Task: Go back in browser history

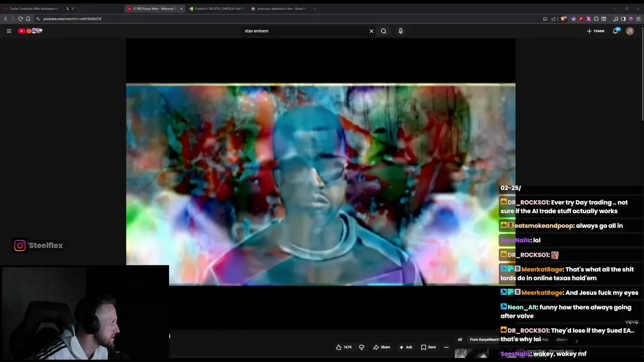Action: pos(6,19)
